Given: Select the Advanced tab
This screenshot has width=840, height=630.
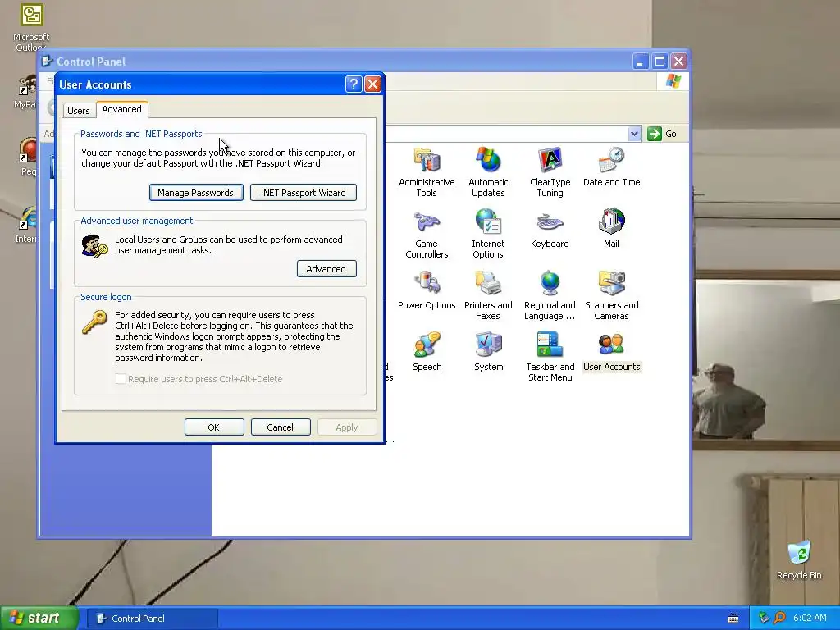Looking at the screenshot, I should point(121,109).
